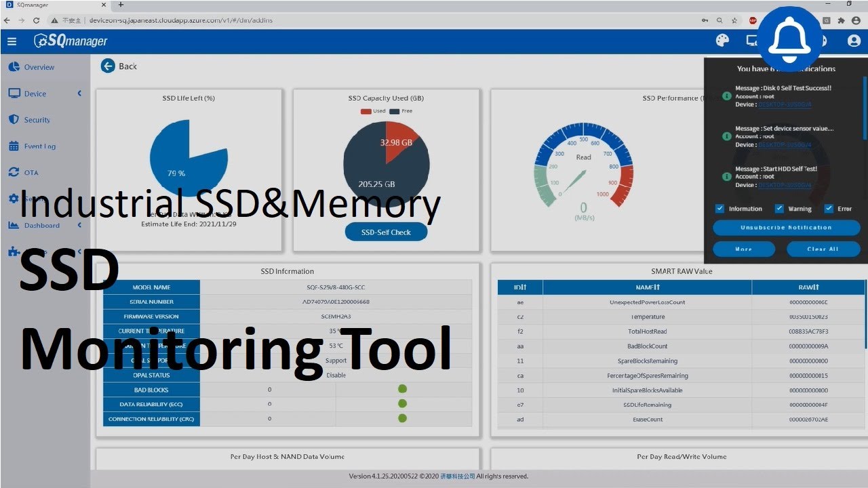Click green status dot for DATA RELIABILITY (ECC)

pyautogui.click(x=402, y=404)
